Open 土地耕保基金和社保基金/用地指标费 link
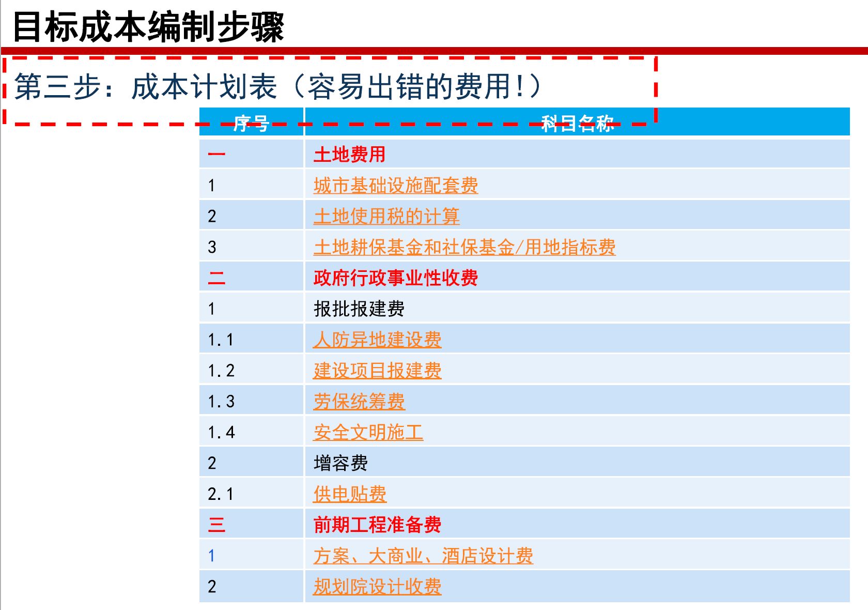 (464, 247)
